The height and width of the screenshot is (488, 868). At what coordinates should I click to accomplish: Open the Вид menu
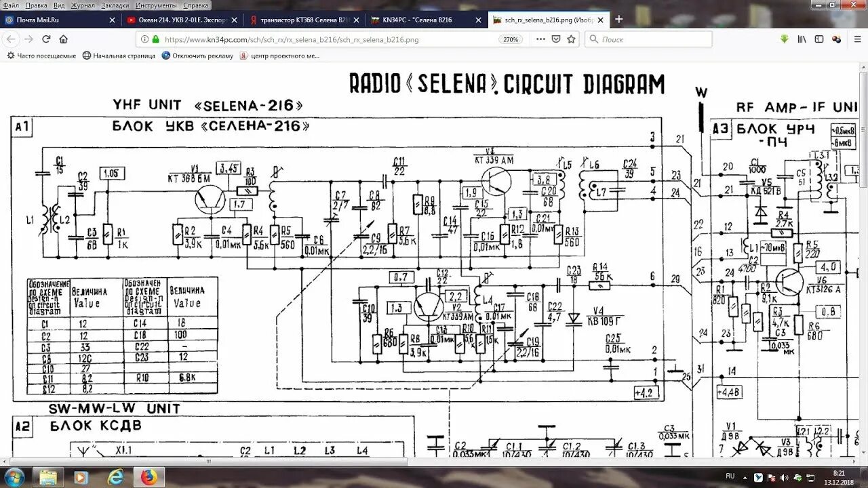pyautogui.click(x=60, y=5)
